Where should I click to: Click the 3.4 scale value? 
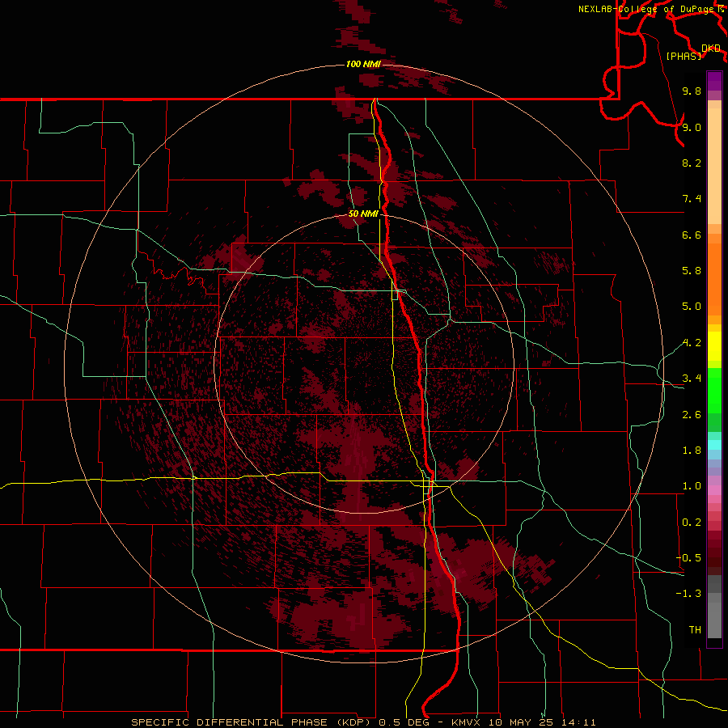point(692,379)
